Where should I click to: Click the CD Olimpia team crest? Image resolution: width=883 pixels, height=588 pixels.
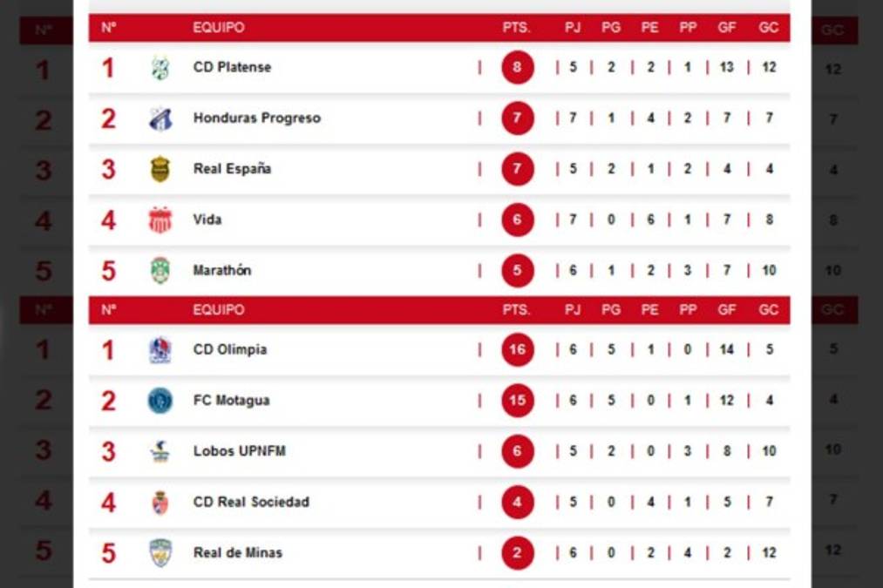tap(160, 350)
